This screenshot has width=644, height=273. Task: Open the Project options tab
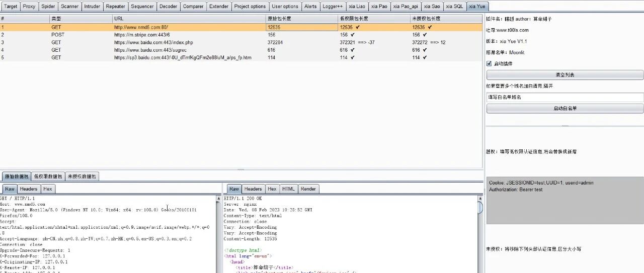pos(250,7)
